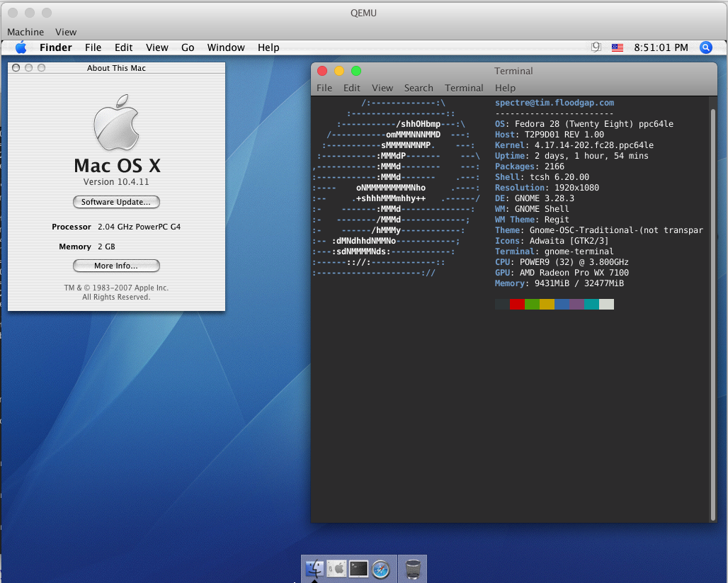Open Finder's Edit menu
Screen dimensions: 728x583
[123, 47]
